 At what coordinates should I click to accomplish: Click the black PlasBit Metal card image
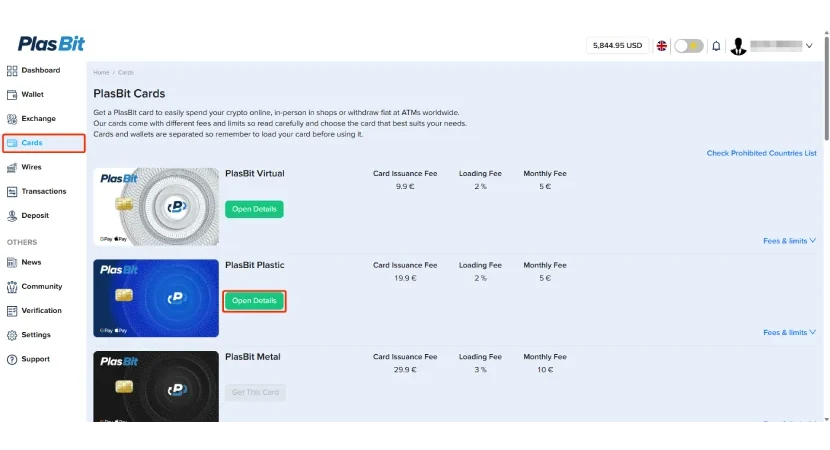click(156, 386)
